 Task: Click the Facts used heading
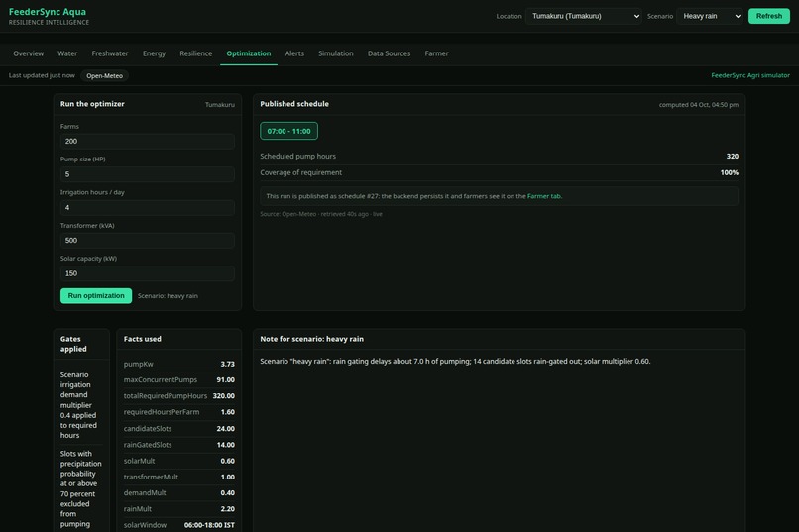(x=142, y=339)
